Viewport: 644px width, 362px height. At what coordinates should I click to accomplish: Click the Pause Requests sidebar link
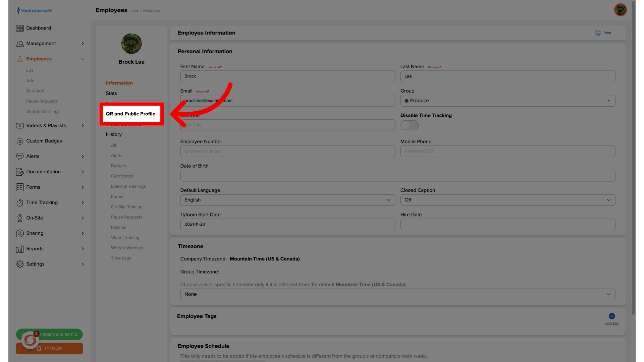(x=42, y=101)
